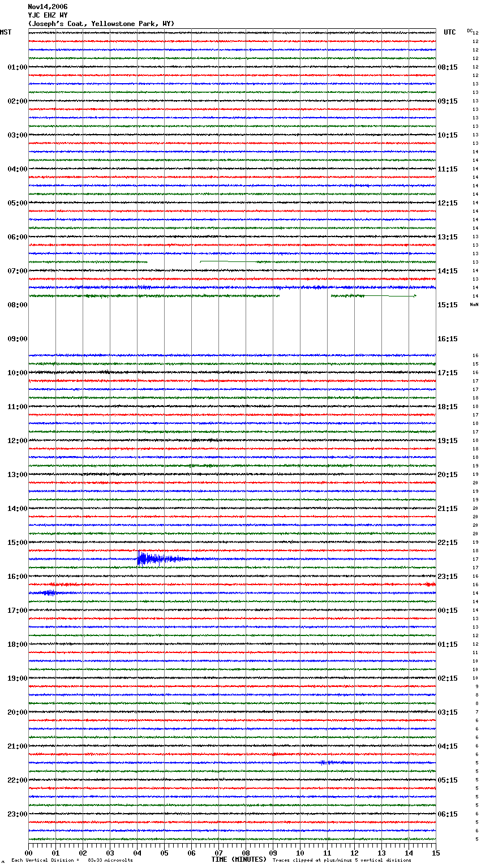Click the Each Vertical Division microvolts note

72,861
